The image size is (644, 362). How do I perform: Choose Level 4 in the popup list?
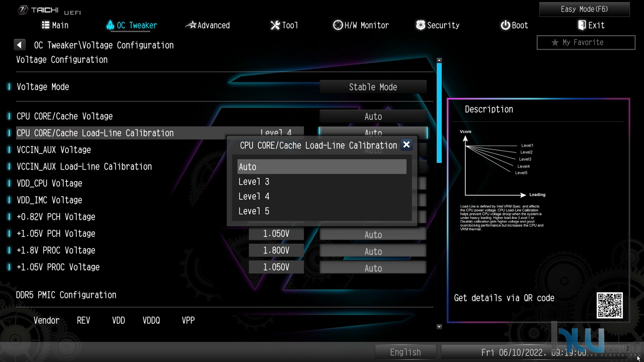tap(322, 197)
